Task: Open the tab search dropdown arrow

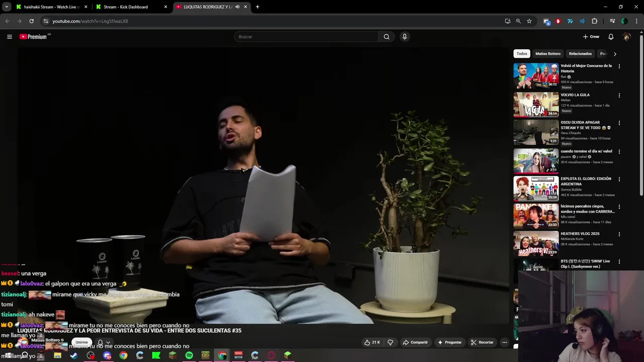Action: click(x=7, y=7)
